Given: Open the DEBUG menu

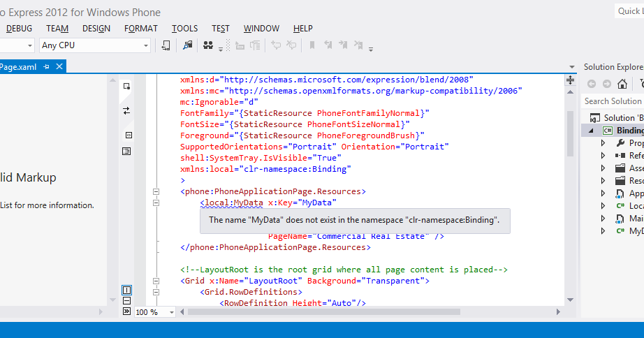Looking at the screenshot, I should (x=19, y=29).
